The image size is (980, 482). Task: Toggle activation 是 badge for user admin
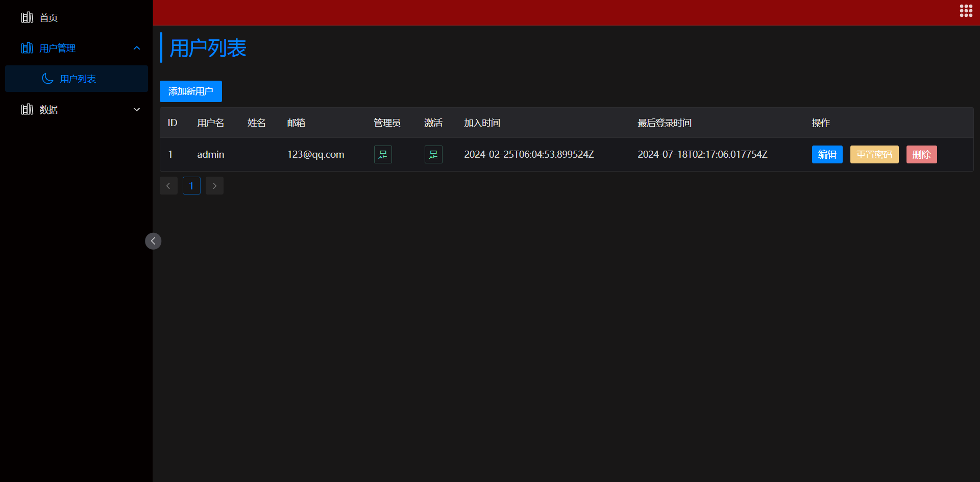433,154
